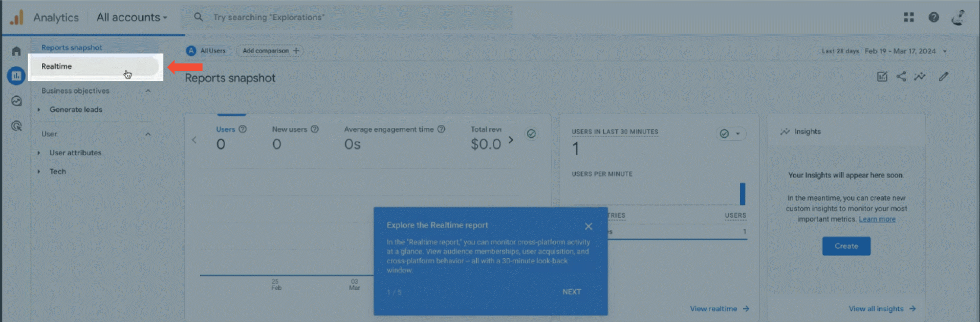Open the Explore section icon

coord(16,101)
